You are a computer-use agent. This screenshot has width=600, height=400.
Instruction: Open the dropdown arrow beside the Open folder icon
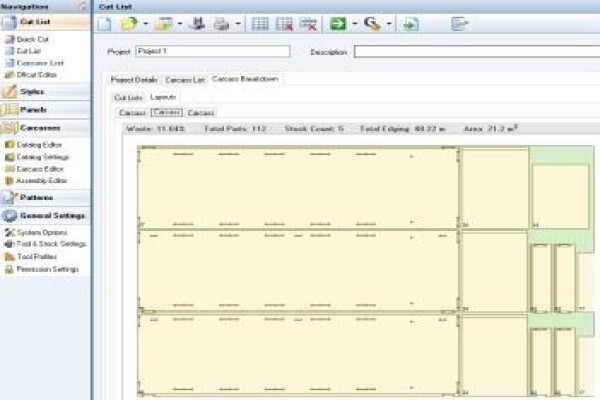click(145, 24)
